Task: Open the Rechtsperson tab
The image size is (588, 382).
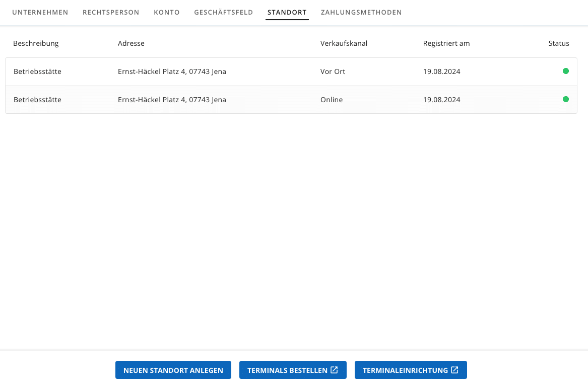Action: pyautogui.click(x=111, y=12)
